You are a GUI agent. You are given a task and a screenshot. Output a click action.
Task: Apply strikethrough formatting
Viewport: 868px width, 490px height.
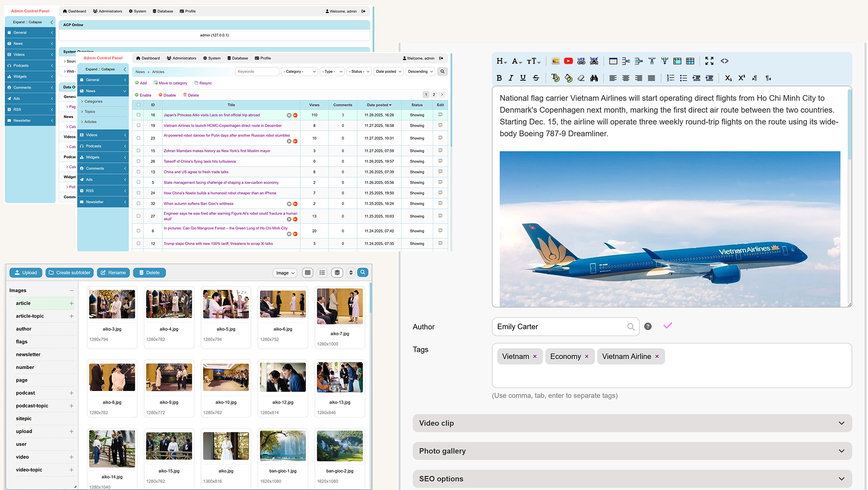point(536,78)
